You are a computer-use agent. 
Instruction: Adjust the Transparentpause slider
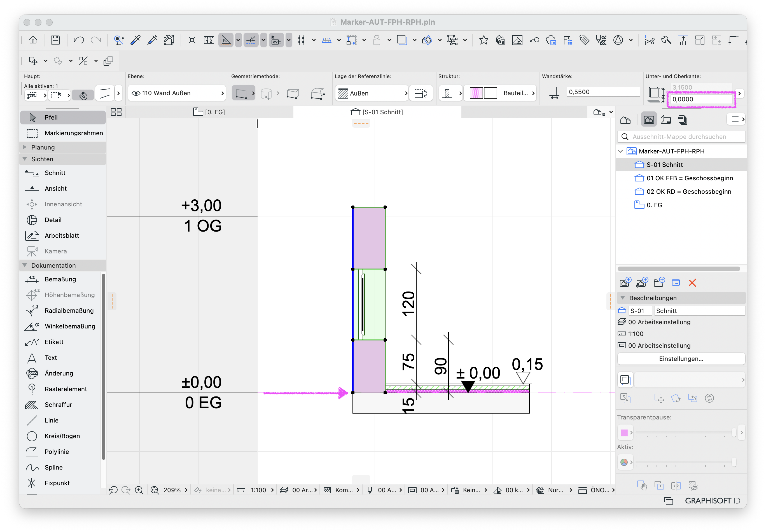(x=685, y=432)
